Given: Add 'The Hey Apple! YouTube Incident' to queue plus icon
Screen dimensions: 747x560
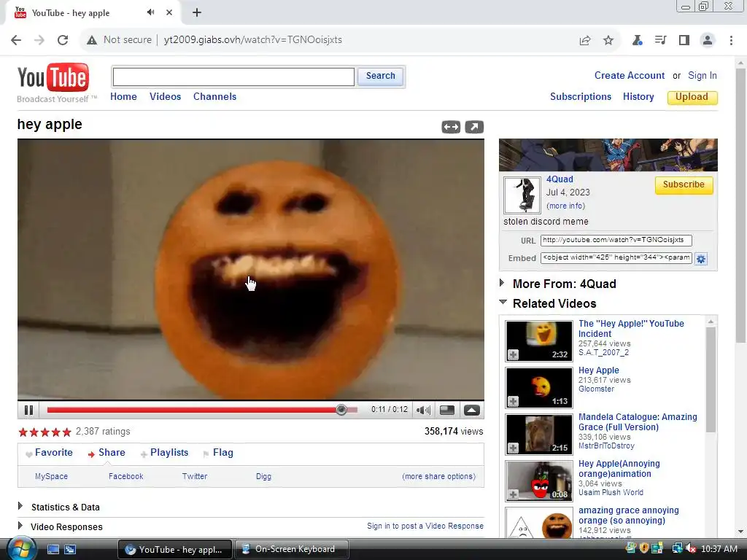Looking at the screenshot, I should click(x=513, y=355).
